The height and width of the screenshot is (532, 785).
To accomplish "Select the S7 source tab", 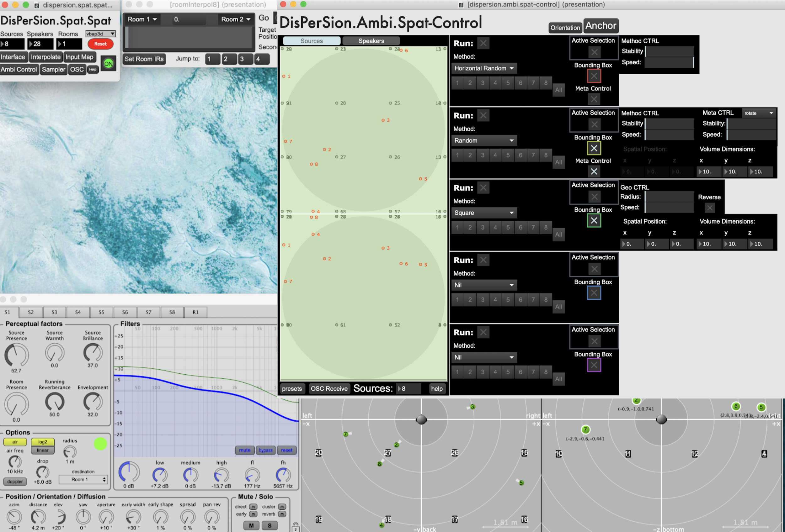I will (x=148, y=312).
